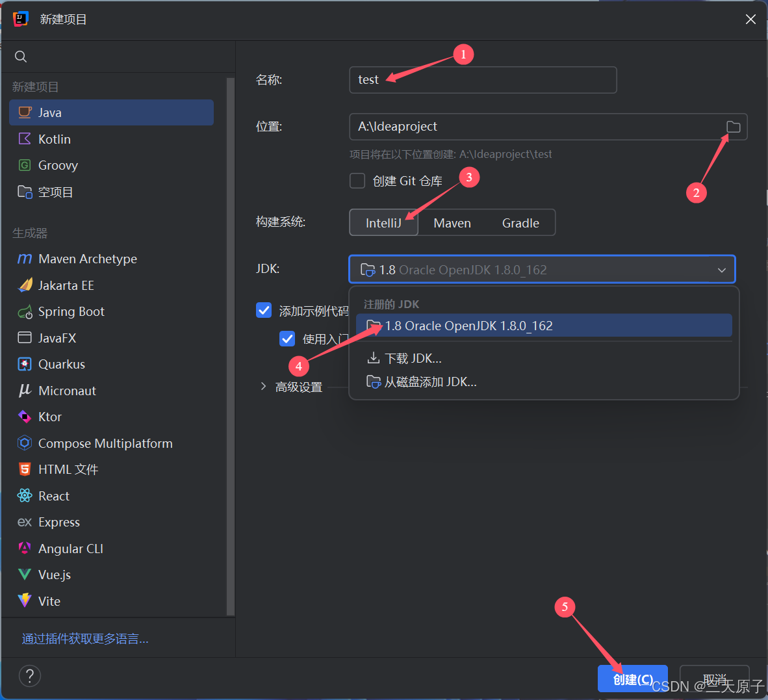Image resolution: width=768 pixels, height=700 pixels.
Task: Click the left panel scrollbar
Action: point(231,346)
